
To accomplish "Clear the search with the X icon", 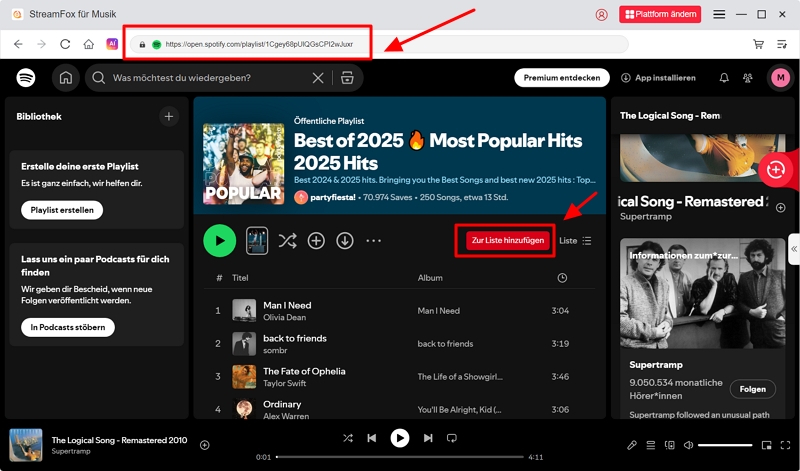I will [x=318, y=78].
